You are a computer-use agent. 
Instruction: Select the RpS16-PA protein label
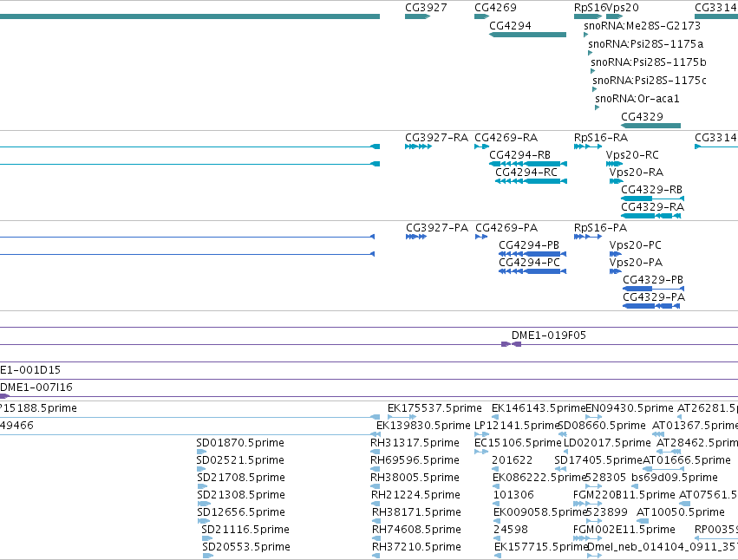coord(601,228)
